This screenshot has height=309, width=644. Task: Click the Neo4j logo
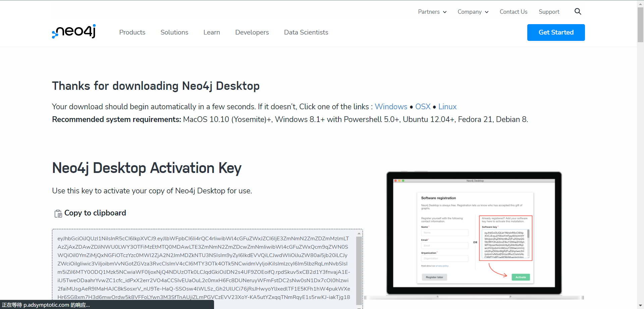[74, 32]
